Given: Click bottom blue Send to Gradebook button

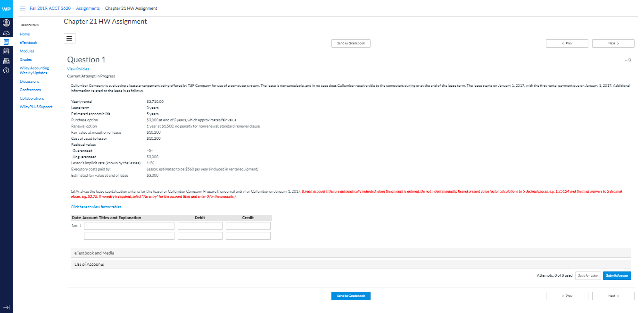Looking at the screenshot, I should [x=351, y=296].
